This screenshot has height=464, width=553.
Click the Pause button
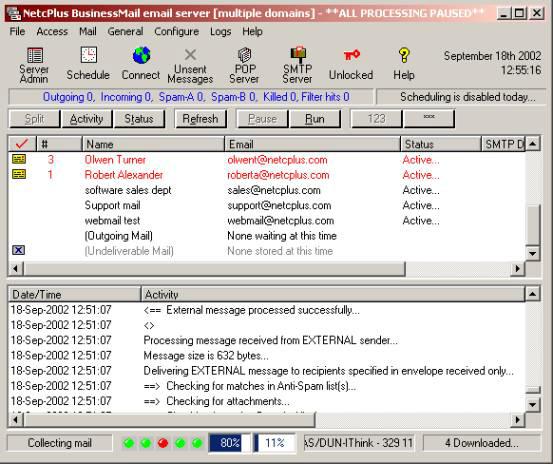[x=262, y=119]
